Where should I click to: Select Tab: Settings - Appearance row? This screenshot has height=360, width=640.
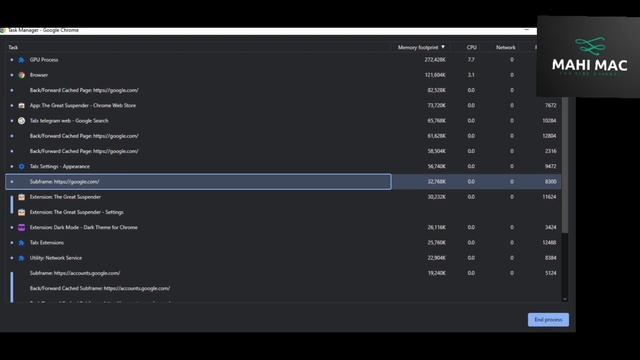283,167
